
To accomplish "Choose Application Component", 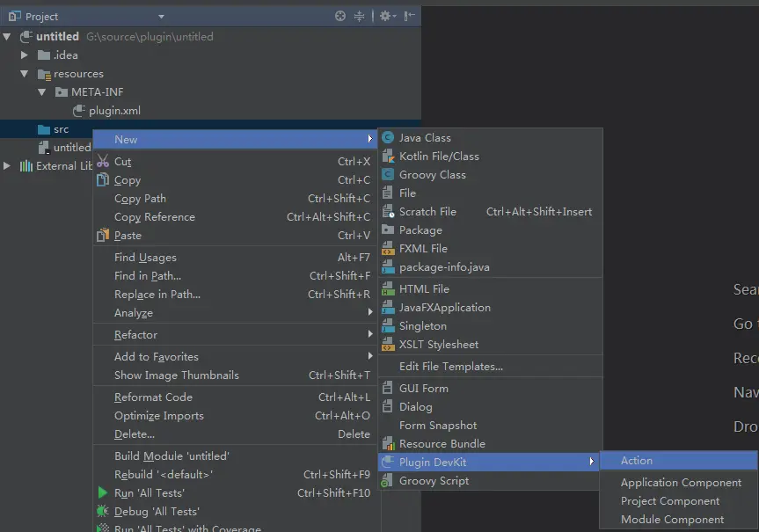I will click(x=678, y=483).
